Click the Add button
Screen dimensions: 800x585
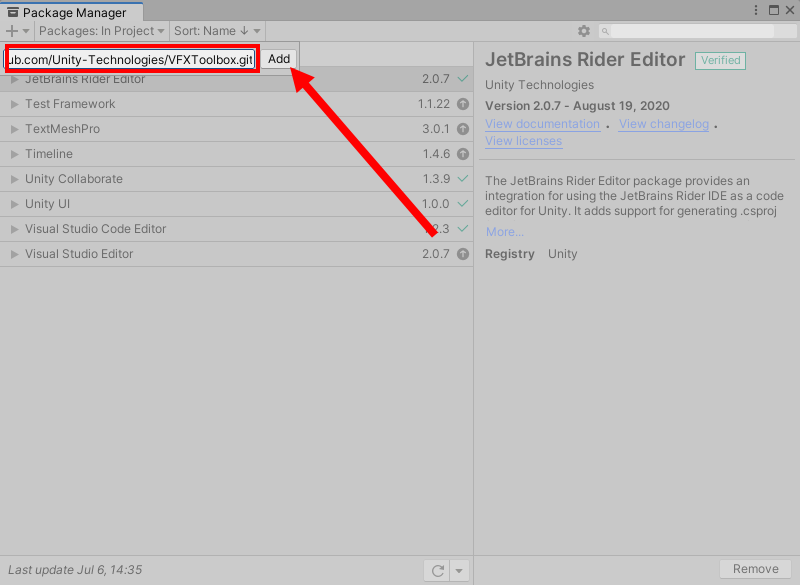[279, 59]
